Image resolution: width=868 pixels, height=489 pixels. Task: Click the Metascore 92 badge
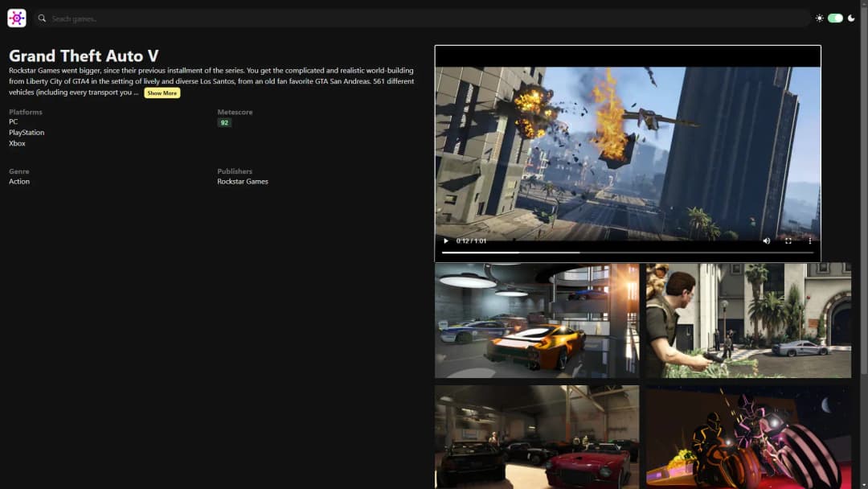[x=224, y=123]
